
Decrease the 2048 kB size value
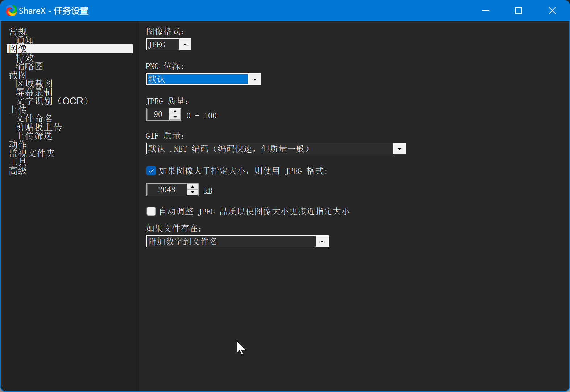[x=193, y=193]
